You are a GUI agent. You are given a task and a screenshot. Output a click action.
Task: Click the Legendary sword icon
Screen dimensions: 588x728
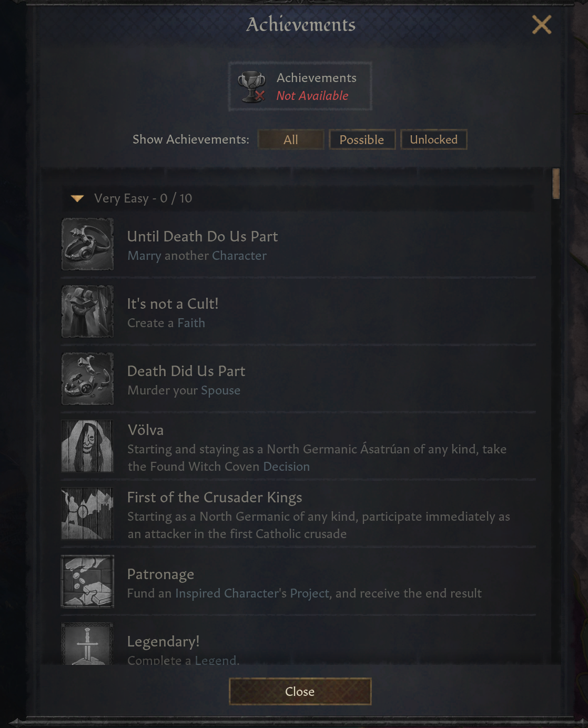tap(87, 644)
